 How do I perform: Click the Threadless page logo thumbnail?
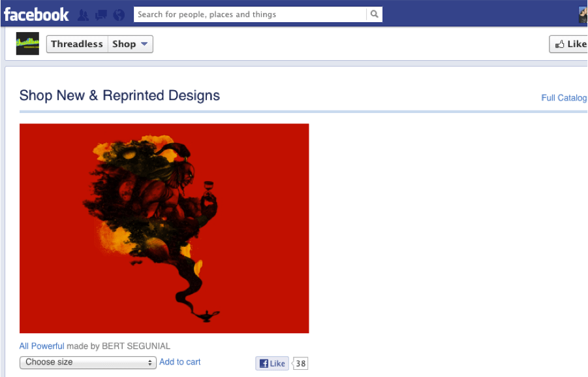point(27,44)
